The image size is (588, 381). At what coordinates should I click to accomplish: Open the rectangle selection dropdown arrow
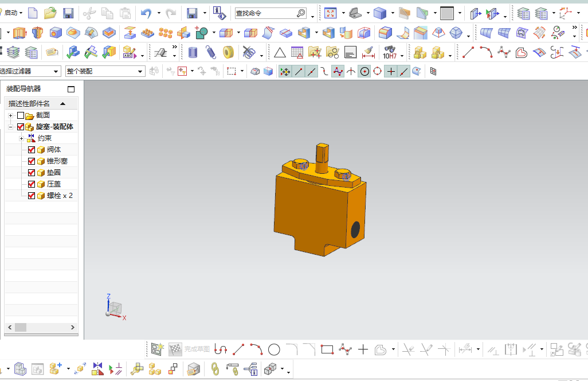tap(242, 71)
